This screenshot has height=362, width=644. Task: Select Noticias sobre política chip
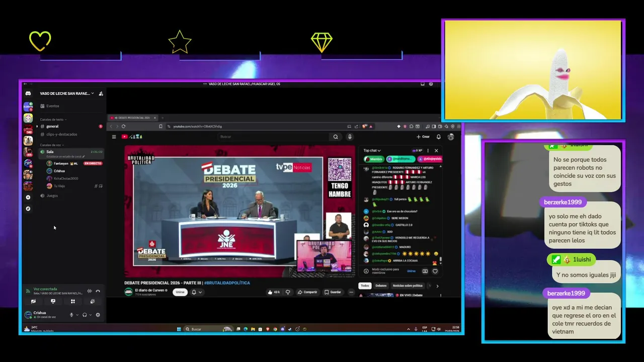(x=408, y=286)
